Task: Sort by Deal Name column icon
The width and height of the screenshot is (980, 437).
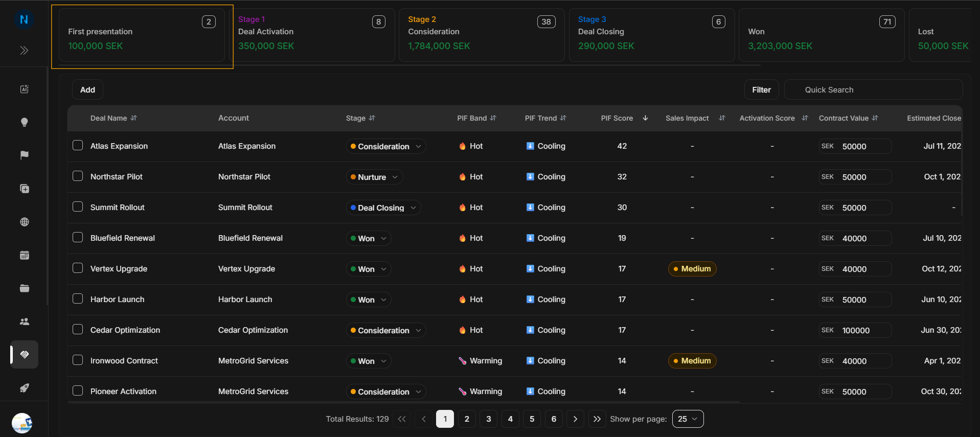Action: point(134,118)
